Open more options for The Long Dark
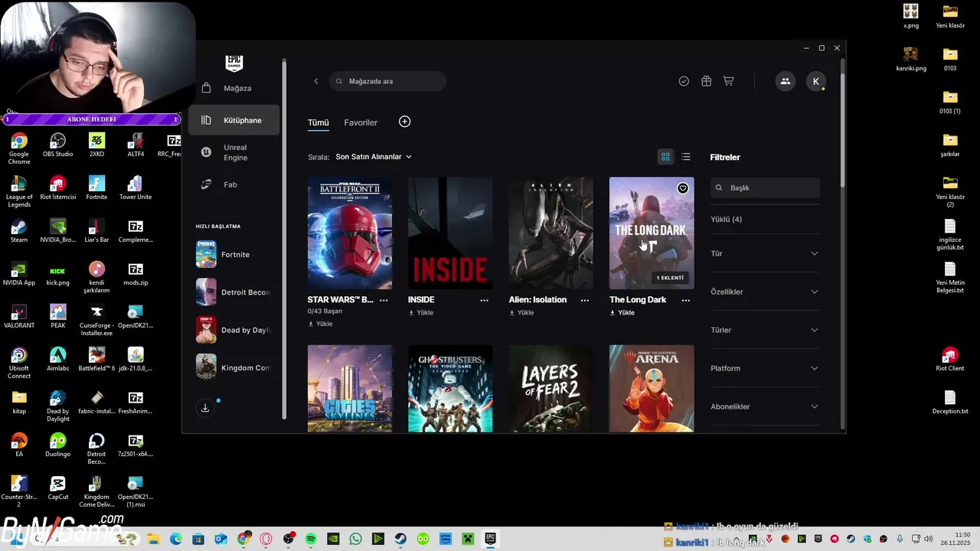980x551 pixels. tap(685, 300)
